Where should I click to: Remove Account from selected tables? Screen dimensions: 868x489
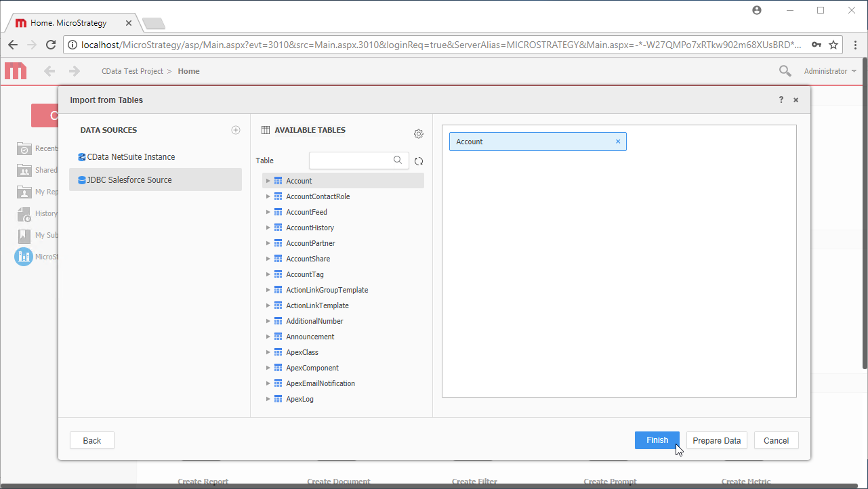point(618,142)
